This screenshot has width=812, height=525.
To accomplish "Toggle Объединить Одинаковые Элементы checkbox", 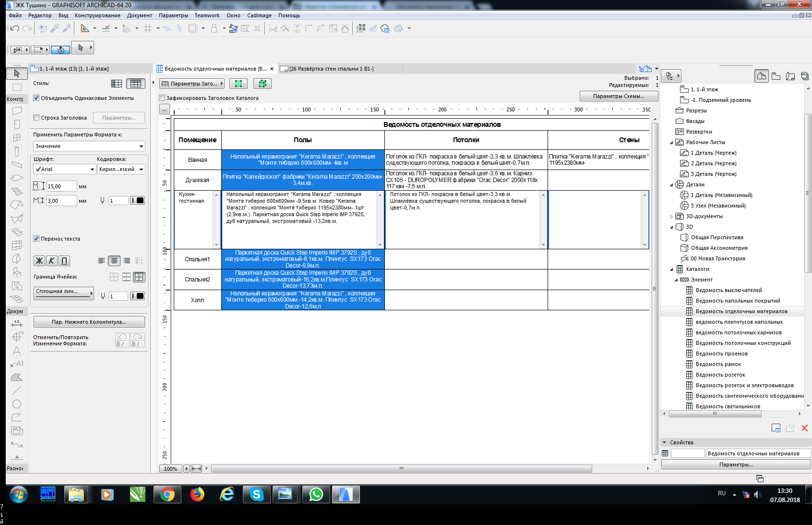I will click(x=36, y=98).
